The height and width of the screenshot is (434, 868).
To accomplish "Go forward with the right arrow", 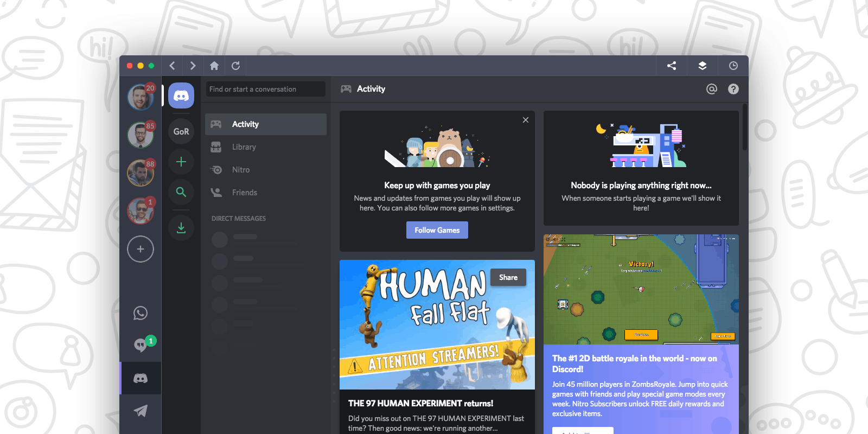I will point(193,66).
